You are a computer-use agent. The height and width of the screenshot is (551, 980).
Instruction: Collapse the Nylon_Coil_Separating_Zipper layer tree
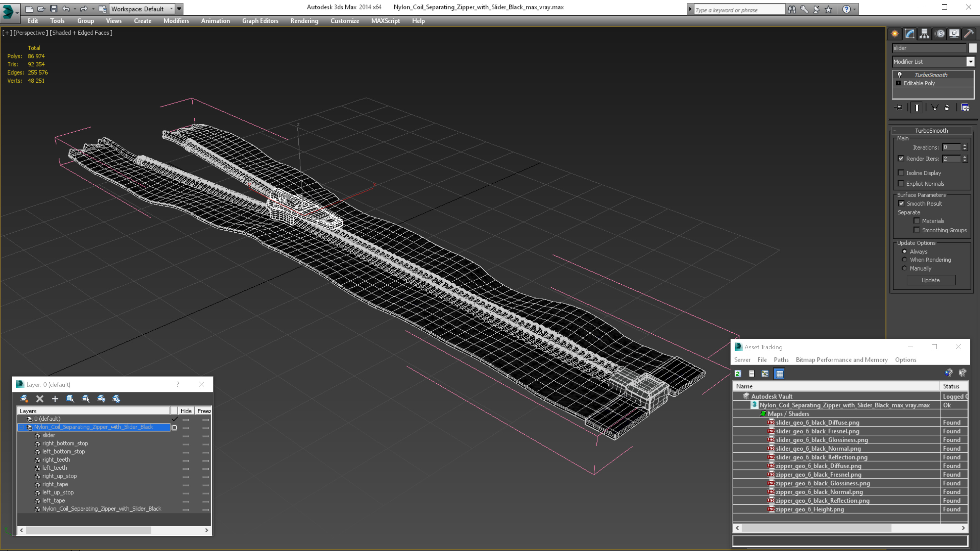tap(22, 427)
